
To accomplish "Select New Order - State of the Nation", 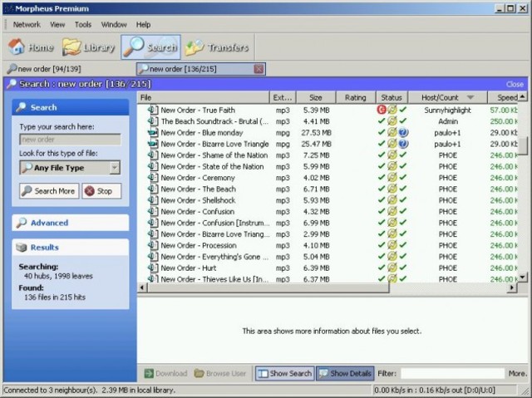I will click(x=212, y=166).
